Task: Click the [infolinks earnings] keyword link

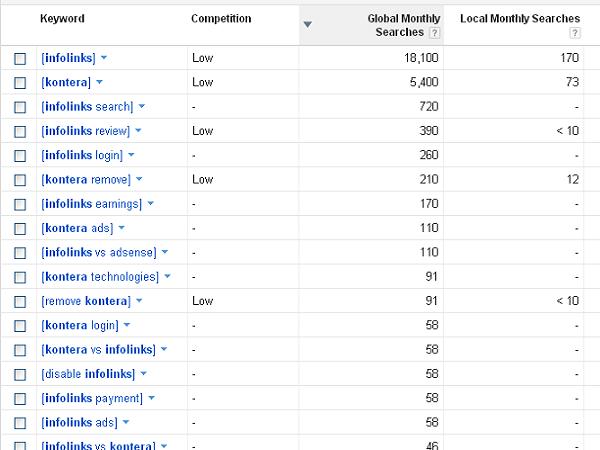Action: pos(91,204)
